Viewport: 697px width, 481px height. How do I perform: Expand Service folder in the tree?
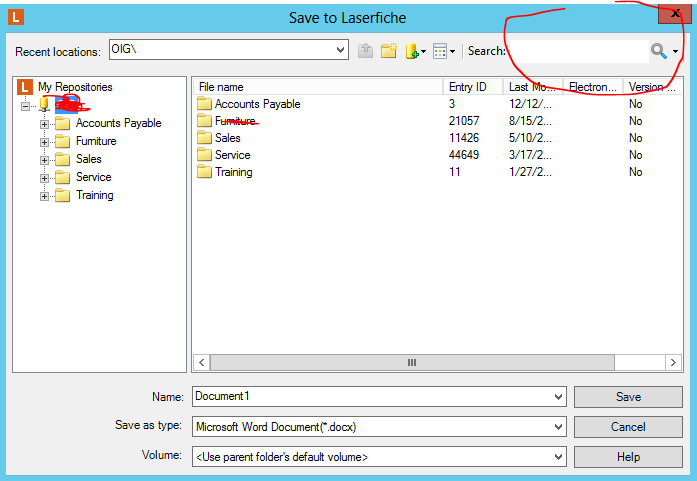pos(44,178)
